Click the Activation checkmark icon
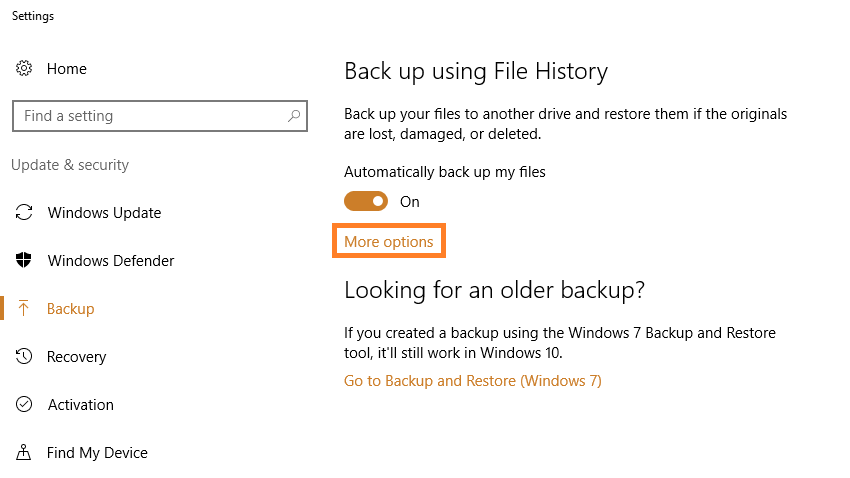This screenshot has width=850, height=478. (24, 404)
